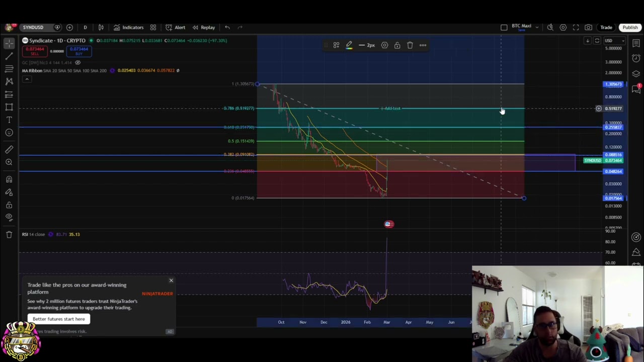Image resolution: width=644 pixels, height=362 pixels.
Task: Toggle magnet mode in left toolbar
Action: (9, 179)
